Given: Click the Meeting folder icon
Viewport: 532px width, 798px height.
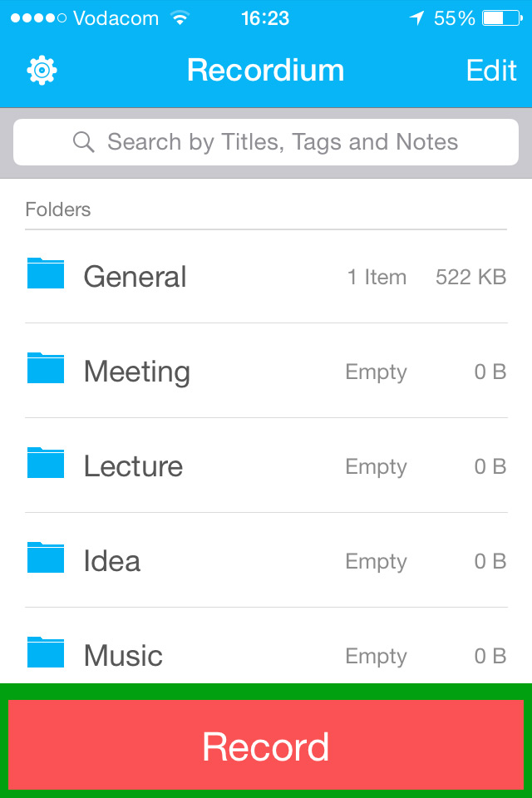Looking at the screenshot, I should [x=46, y=368].
